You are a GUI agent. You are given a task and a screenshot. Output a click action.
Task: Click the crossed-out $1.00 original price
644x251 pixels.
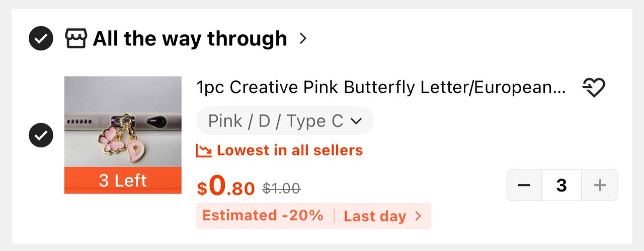[282, 189]
